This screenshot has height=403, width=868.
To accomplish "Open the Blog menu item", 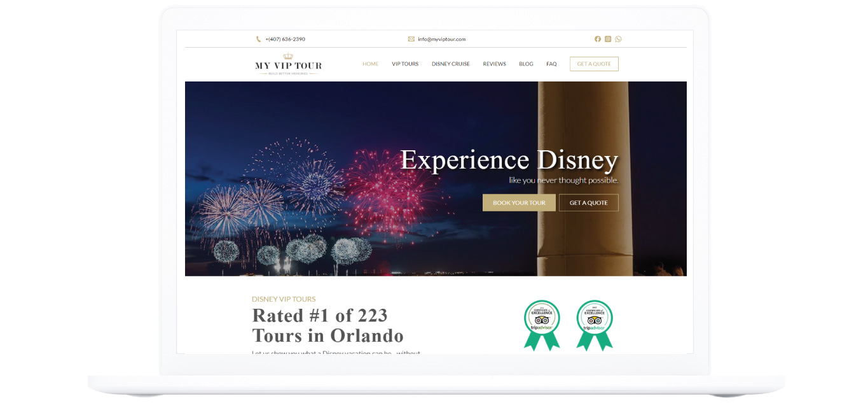I will click(x=526, y=64).
